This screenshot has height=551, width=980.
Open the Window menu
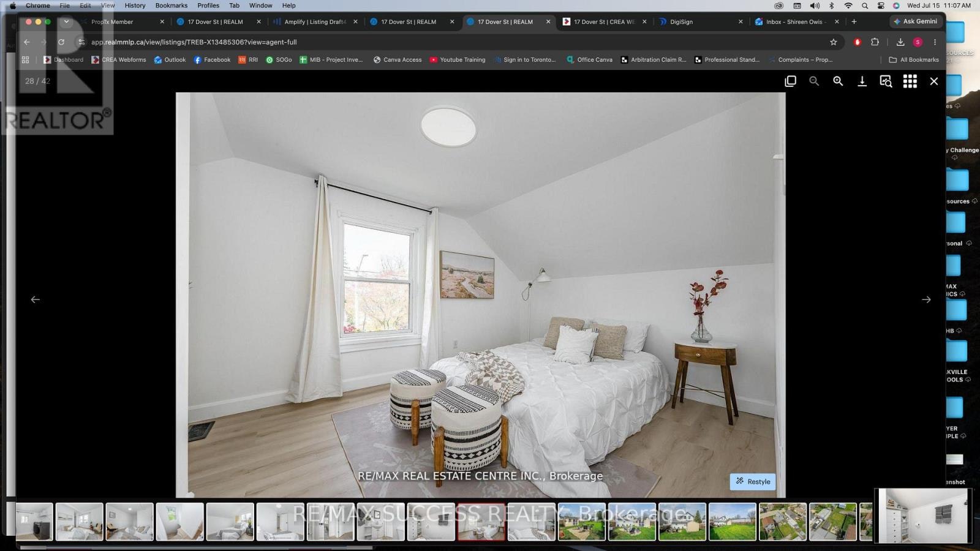coord(261,6)
